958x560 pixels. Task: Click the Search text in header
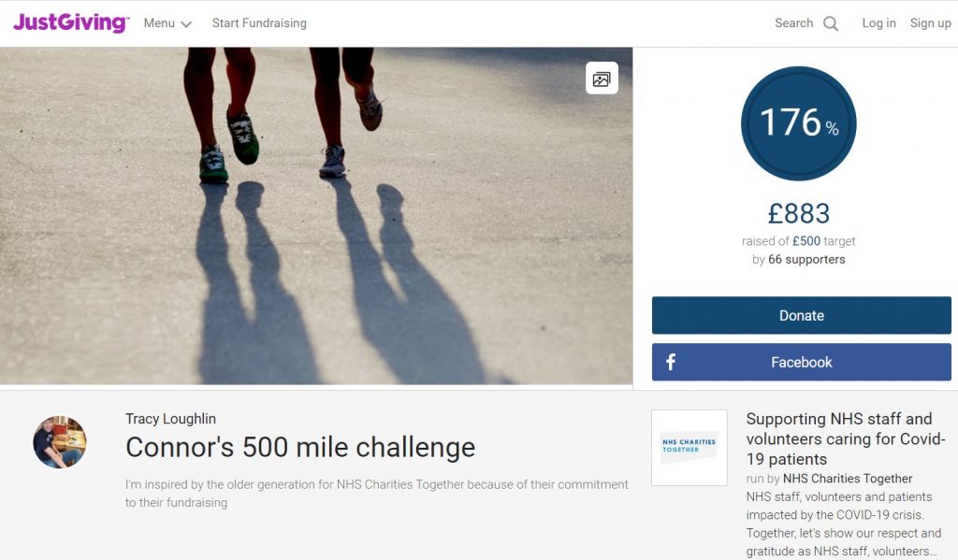[x=793, y=23]
